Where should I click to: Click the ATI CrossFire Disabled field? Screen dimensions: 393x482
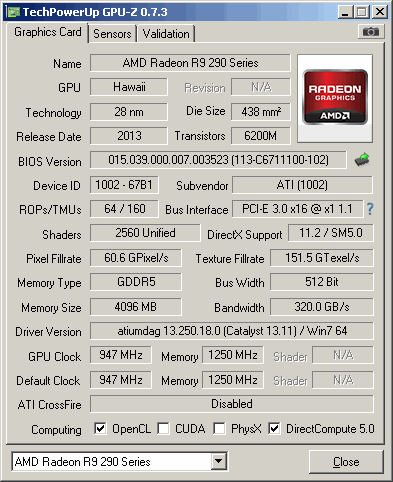click(232, 404)
